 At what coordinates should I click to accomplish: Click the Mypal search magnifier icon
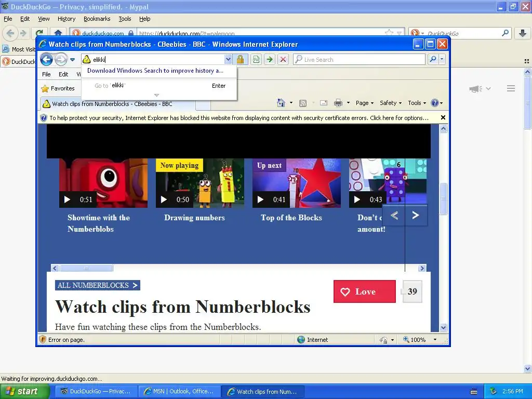pos(505,33)
